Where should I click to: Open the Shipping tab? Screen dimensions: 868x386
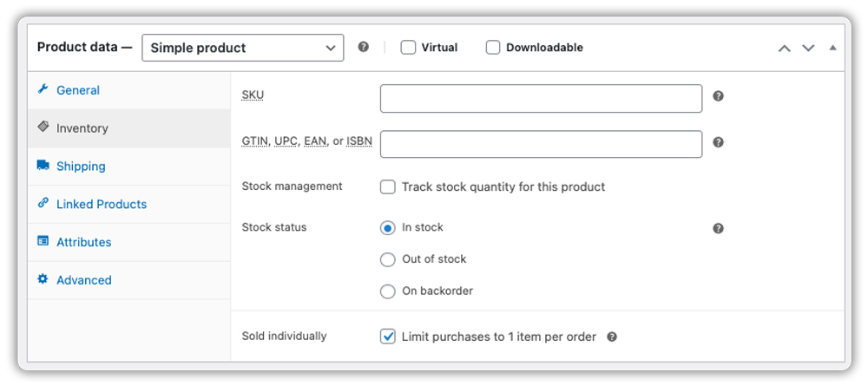point(129,166)
